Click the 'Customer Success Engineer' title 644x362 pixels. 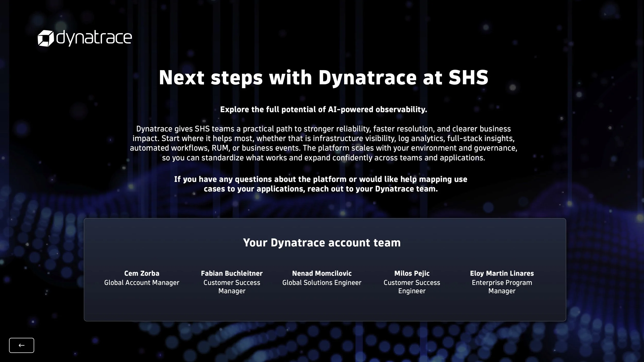[x=412, y=287]
